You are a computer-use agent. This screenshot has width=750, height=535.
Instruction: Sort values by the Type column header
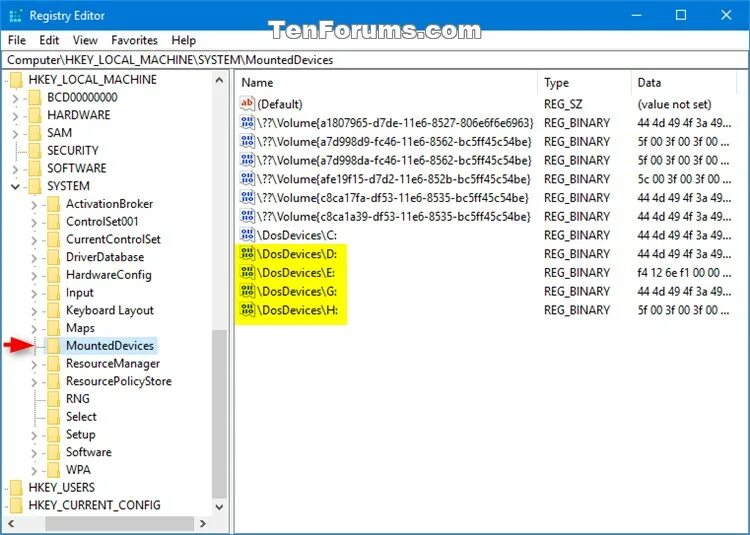pos(585,83)
